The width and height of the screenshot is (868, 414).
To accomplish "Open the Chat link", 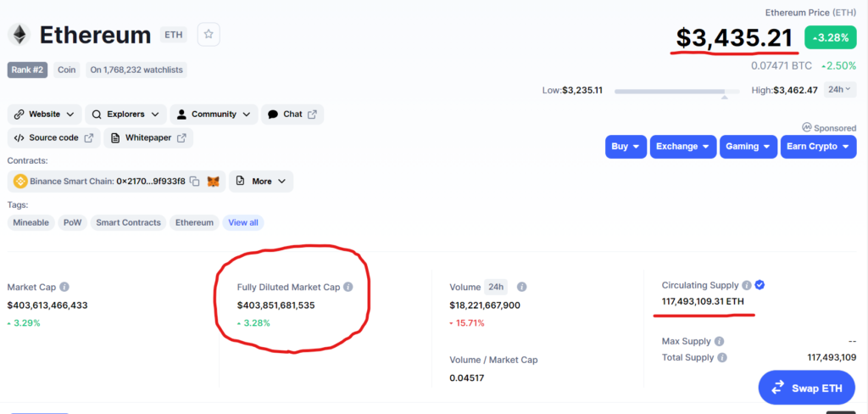I will 292,115.
